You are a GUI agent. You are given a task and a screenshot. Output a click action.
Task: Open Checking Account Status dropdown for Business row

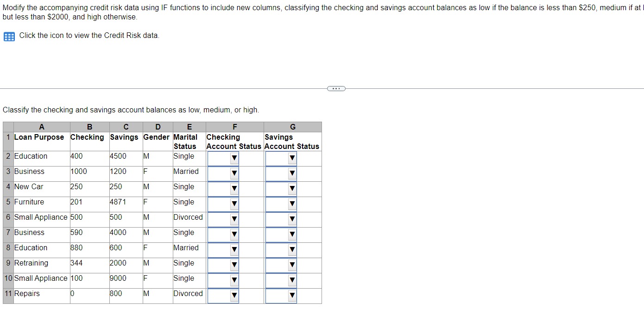(234, 173)
